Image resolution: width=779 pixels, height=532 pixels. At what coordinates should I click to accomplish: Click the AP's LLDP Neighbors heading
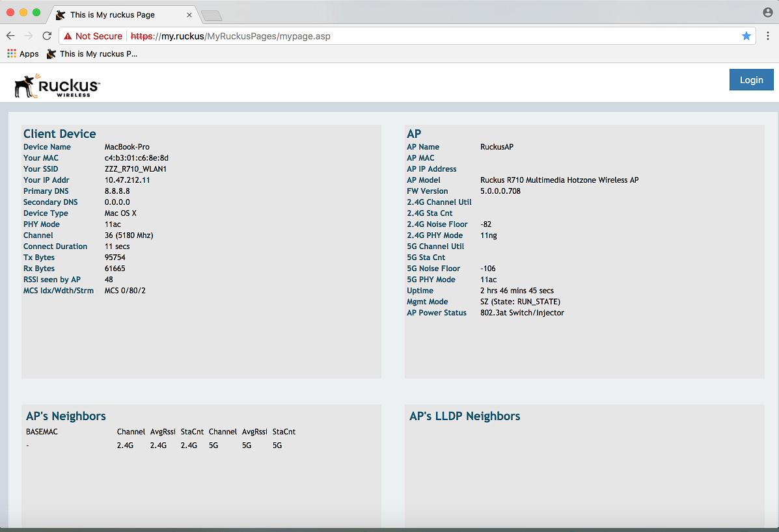tap(465, 416)
